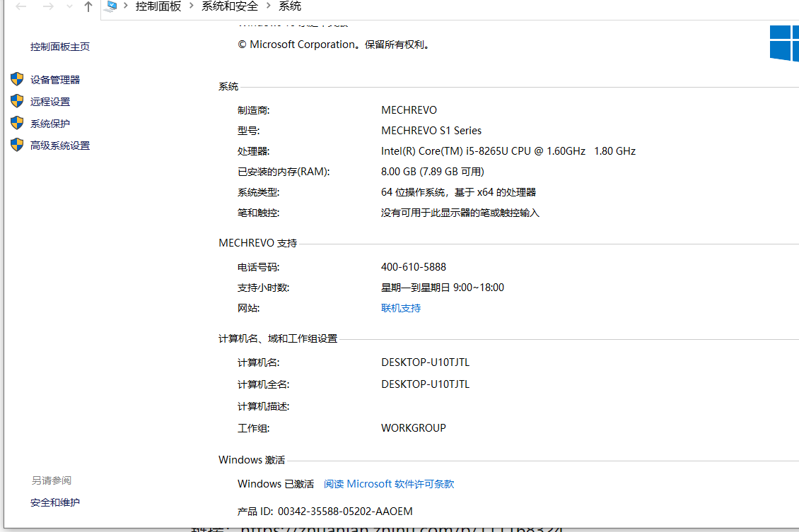The width and height of the screenshot is (799, 532).
Task: Expand chevron after 控制面板 breadcrumb
Action: click(192, 6)
